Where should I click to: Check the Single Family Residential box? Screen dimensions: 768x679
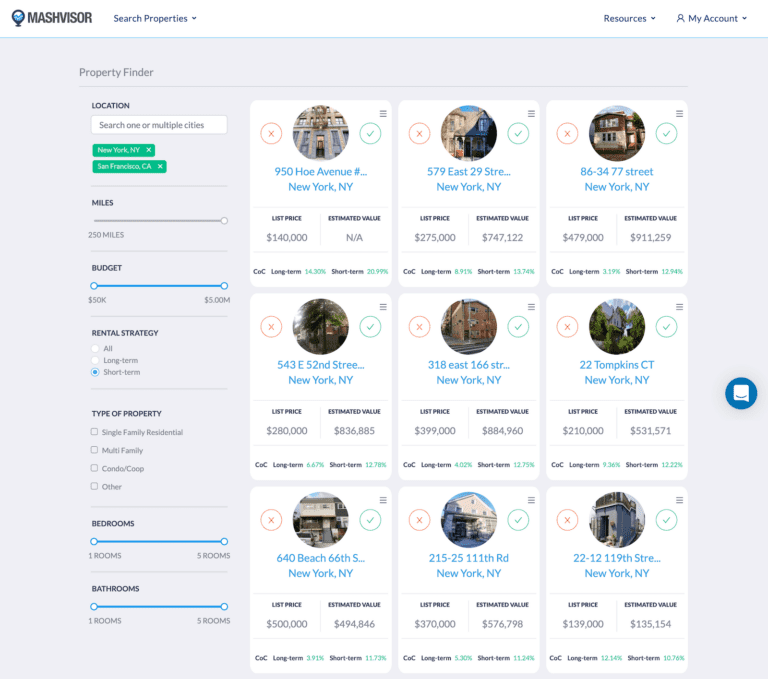coord(94,432)
